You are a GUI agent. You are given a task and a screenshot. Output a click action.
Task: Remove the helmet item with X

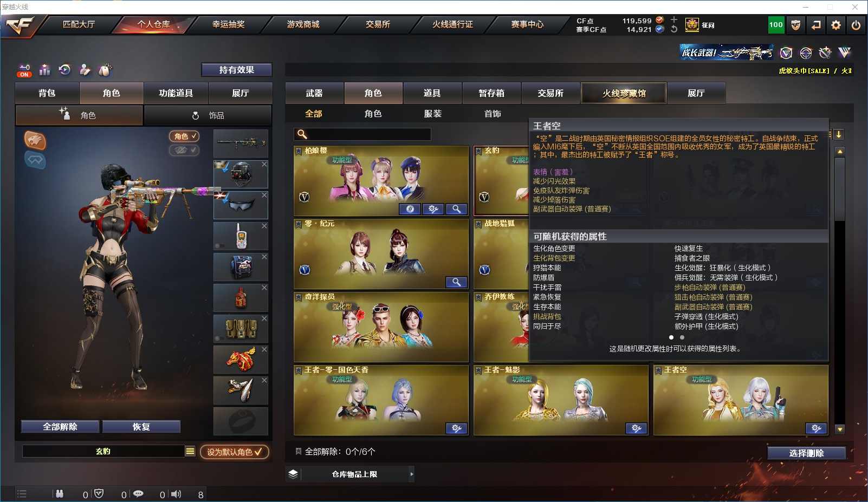(264, 164)
